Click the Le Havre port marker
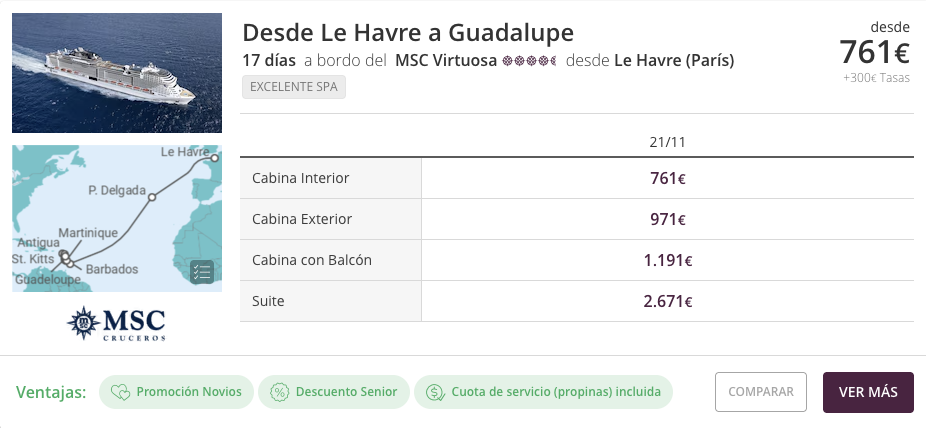The width and height of the screenshot is (926, 428). point(214,158)
